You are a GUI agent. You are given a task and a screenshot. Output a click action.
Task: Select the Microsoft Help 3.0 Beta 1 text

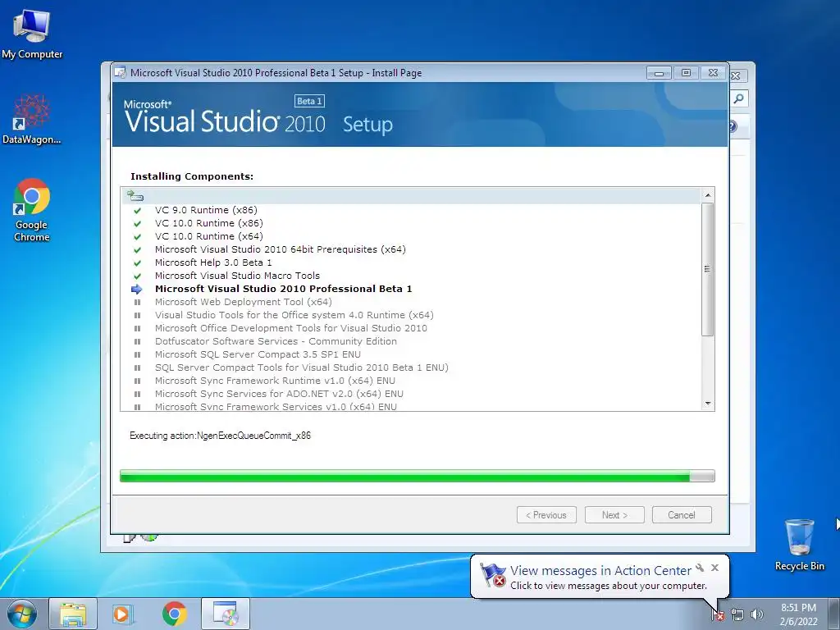coord(213,262)
